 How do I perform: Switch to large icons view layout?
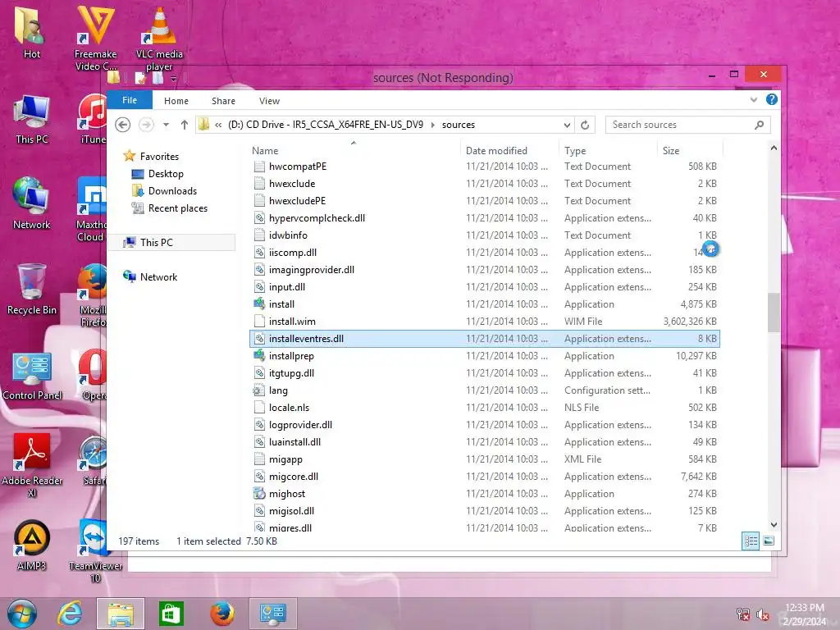[x=768, y=541]
